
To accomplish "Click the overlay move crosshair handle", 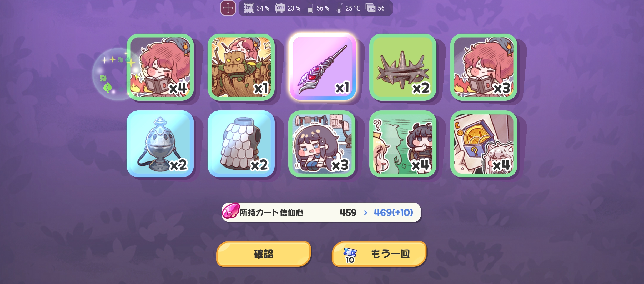I will coord(228,8).
